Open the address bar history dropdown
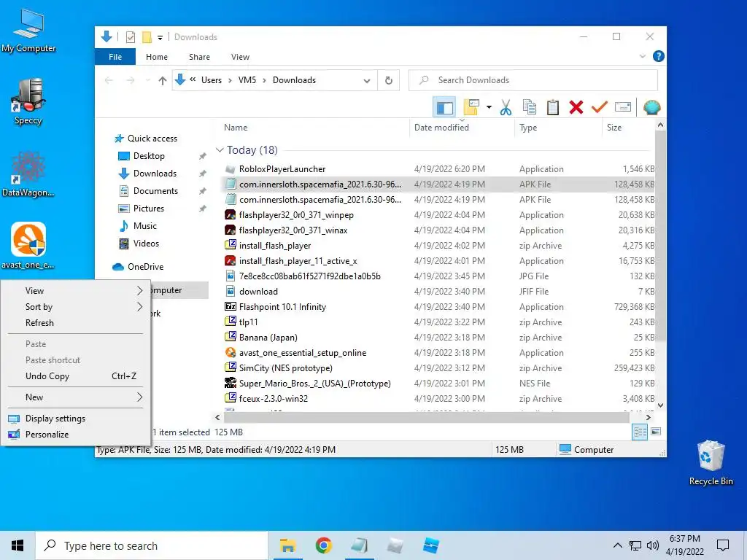This screenshot has height=560, width=747. 366,80
